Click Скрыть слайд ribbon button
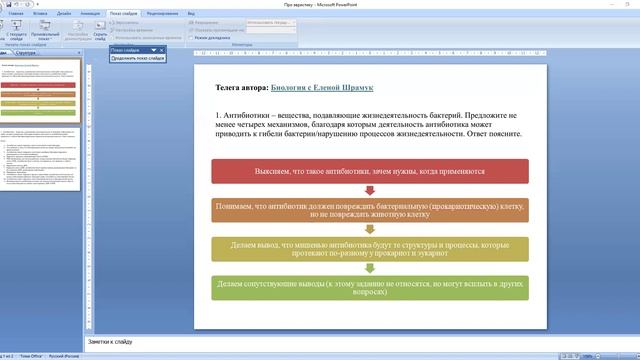The height and width of the screenshot is (360, 640). tap(100, 30)
